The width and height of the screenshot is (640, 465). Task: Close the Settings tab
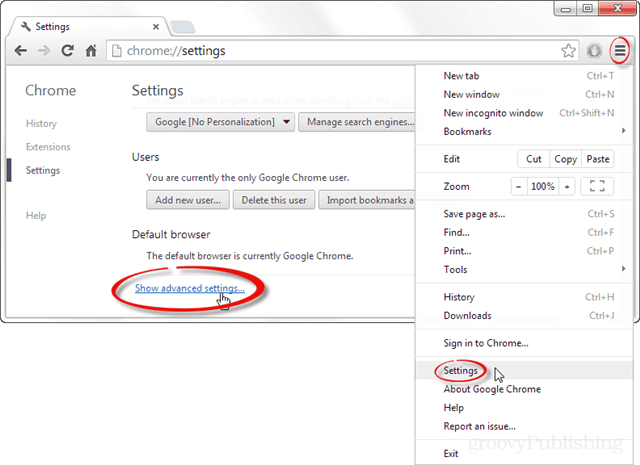click(x=156, y=27)
